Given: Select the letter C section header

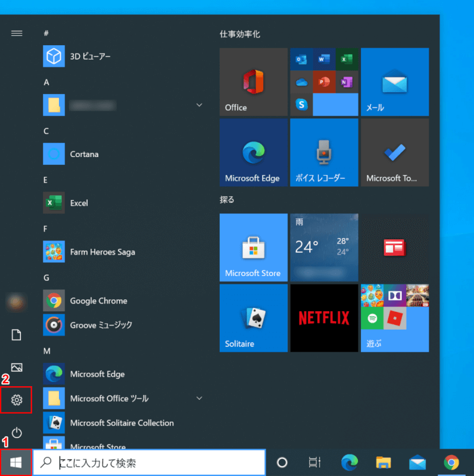Looking at the screenshot, I should tap(46, 131).
